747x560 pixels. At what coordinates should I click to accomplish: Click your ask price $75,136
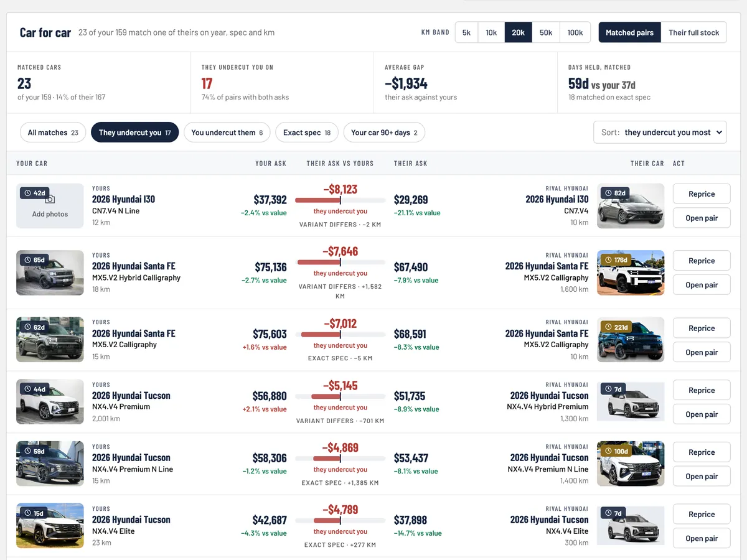(271, 267)
